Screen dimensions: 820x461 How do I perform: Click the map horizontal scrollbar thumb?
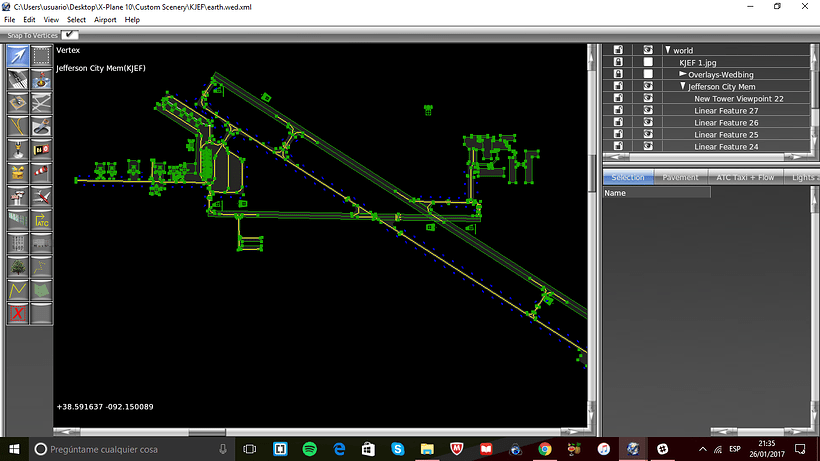tap(207, 432)
